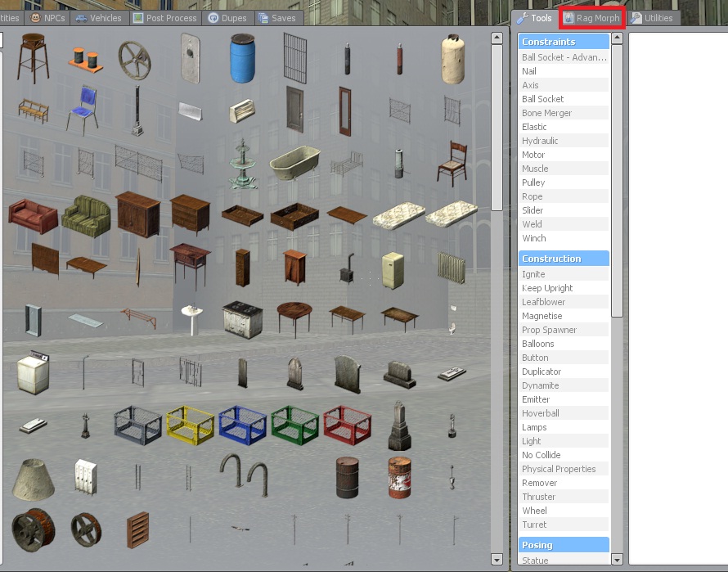Spawn the green fountain prop
The image size is (728, 572).
point(242,164)
